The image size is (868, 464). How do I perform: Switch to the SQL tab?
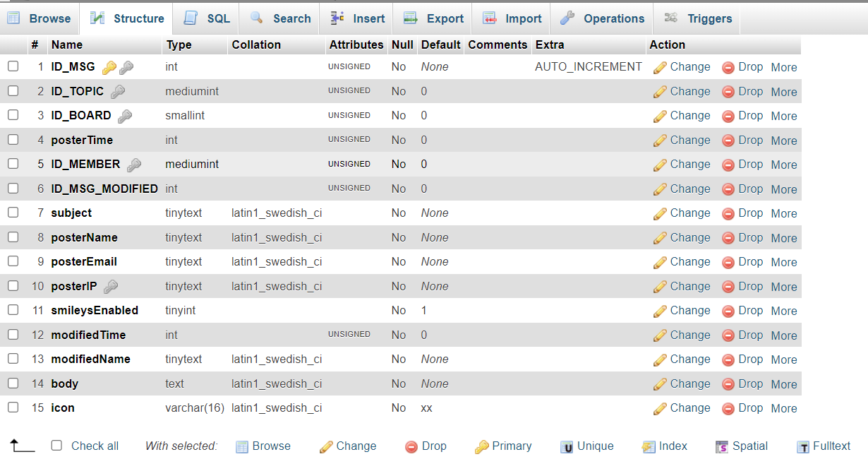[207, 18]
